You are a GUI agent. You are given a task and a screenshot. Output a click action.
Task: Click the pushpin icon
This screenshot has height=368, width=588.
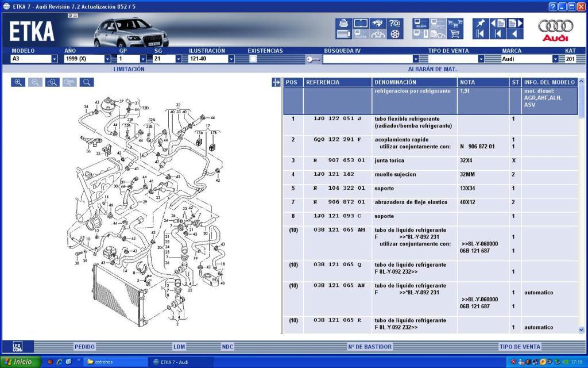(481, 23)
